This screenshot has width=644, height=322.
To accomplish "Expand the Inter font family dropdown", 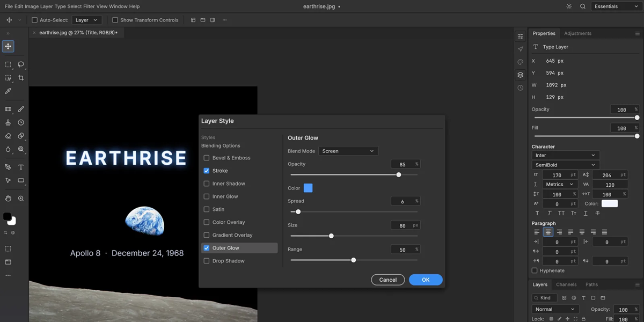I will pos(565,155).
